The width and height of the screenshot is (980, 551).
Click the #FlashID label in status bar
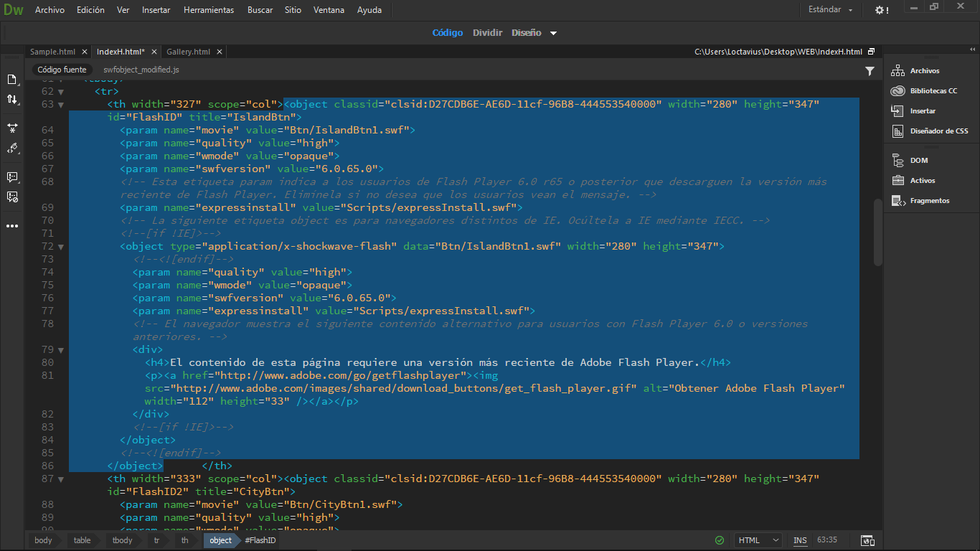click(260, 540)
